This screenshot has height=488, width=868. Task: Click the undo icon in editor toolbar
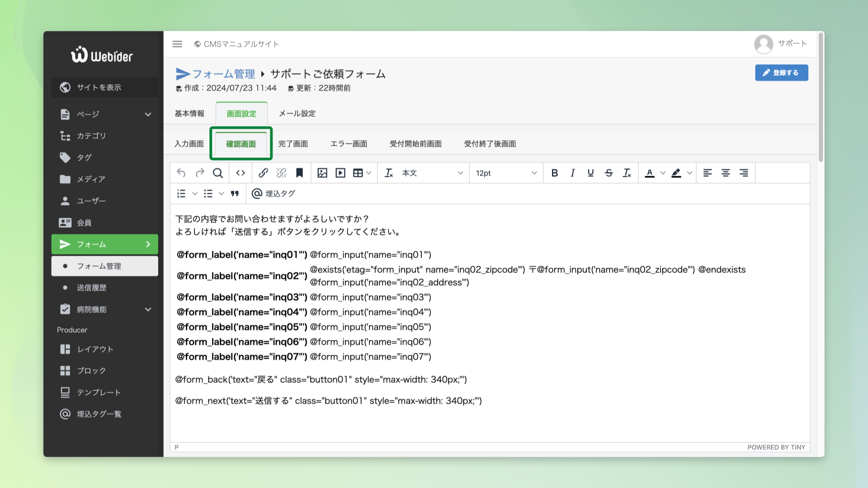[181, 173]
